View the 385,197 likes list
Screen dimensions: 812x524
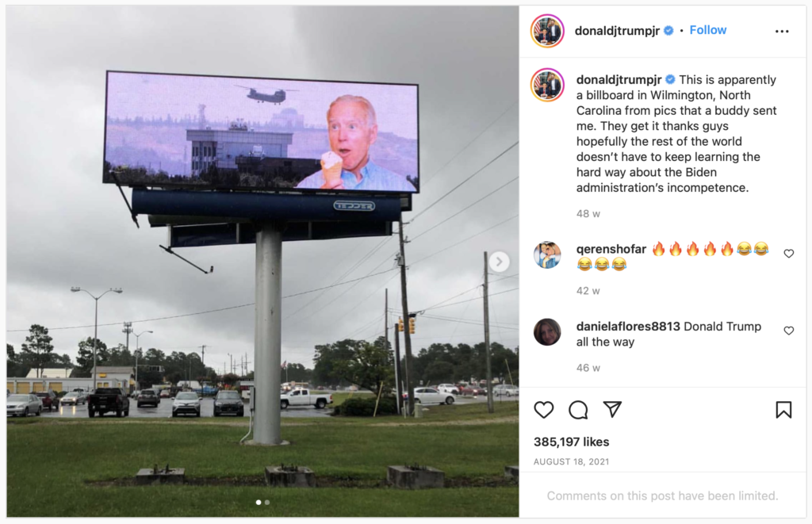(571, 442)
